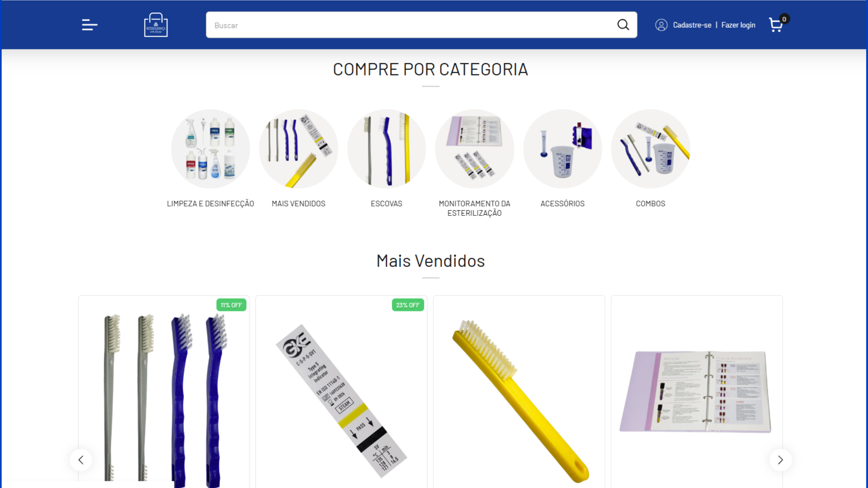Click the magnifying glass search icon
The height and width of the screenshot is (488, 868).
click(x=623, y=25)
